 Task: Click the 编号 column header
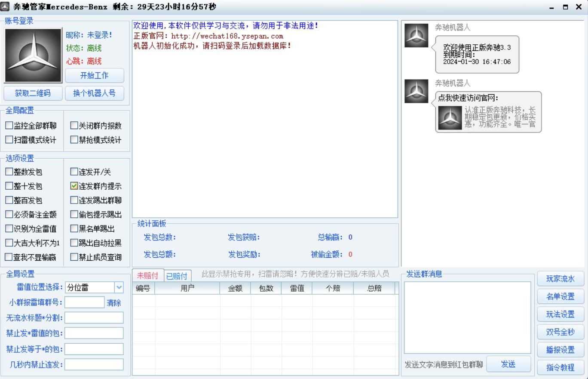(143, 289)
